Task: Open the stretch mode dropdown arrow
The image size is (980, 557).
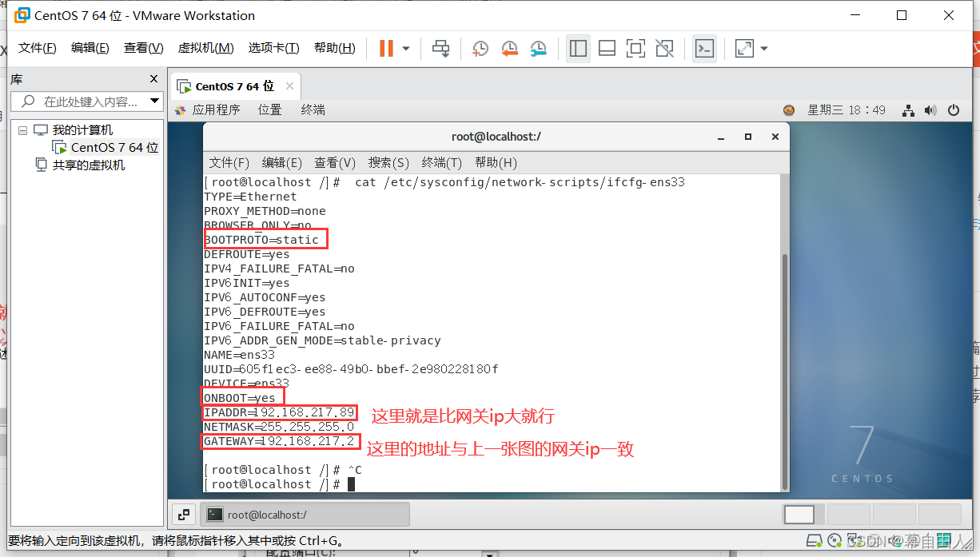Action: 764,49
